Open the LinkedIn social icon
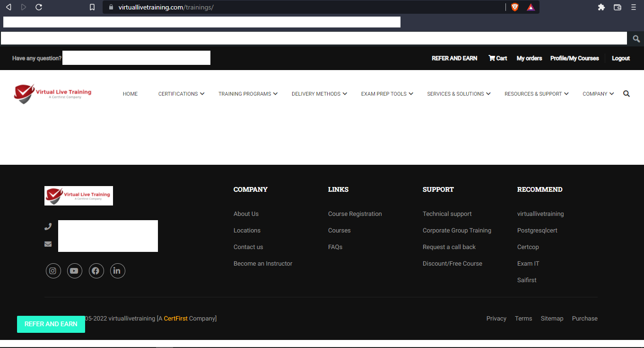 coord(118,271)
